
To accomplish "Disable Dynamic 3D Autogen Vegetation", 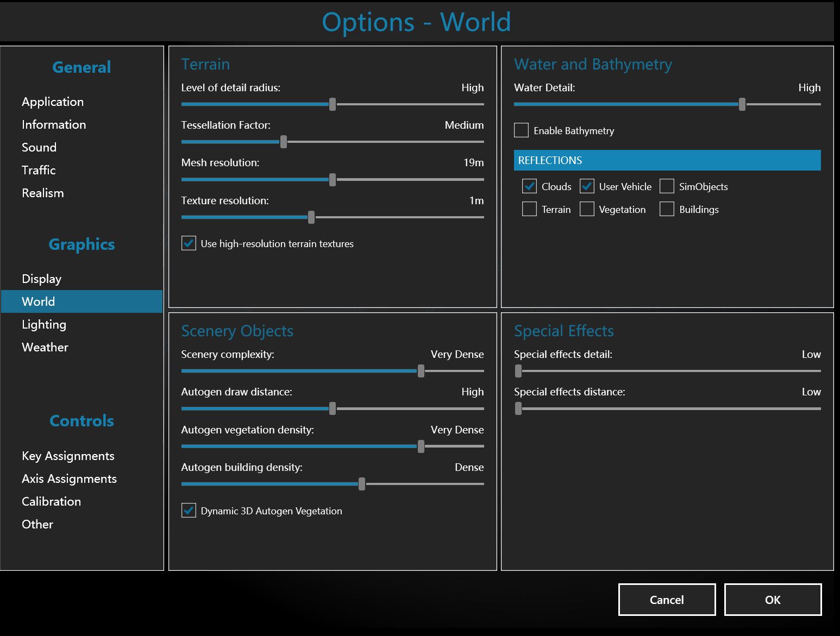I will click(x=189, y=511).
